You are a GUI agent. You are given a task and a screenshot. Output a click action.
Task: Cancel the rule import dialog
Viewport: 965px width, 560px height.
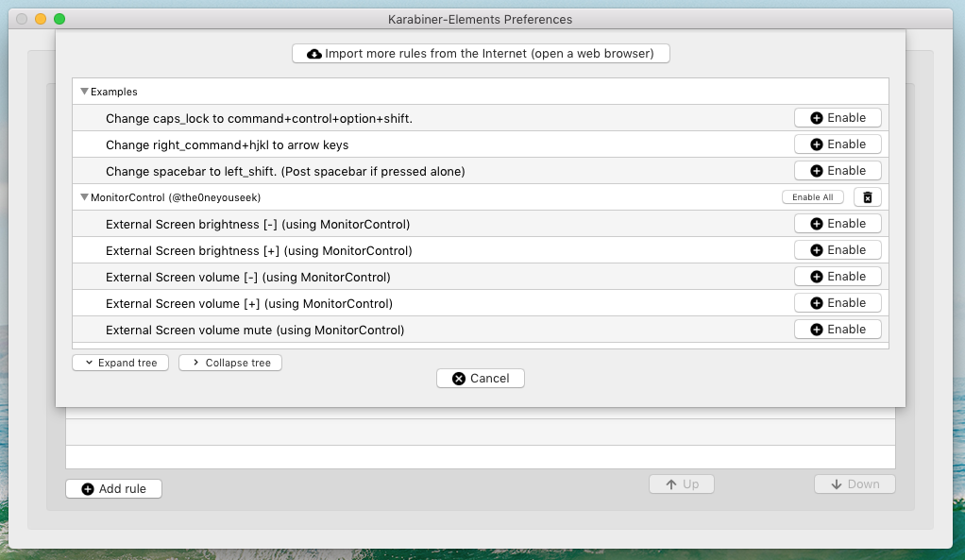pyautogui.click(x=480, y=378)
